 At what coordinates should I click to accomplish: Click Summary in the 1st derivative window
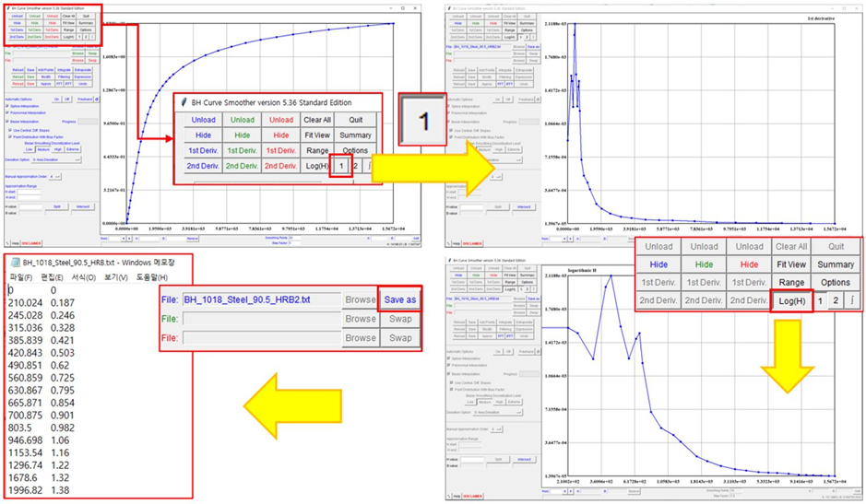coord(527,23)
